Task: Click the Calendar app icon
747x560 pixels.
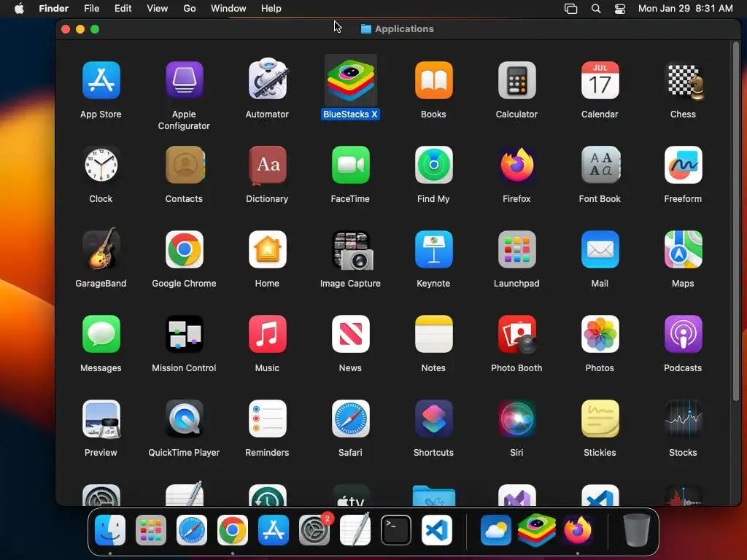Action: click(600, 80)
